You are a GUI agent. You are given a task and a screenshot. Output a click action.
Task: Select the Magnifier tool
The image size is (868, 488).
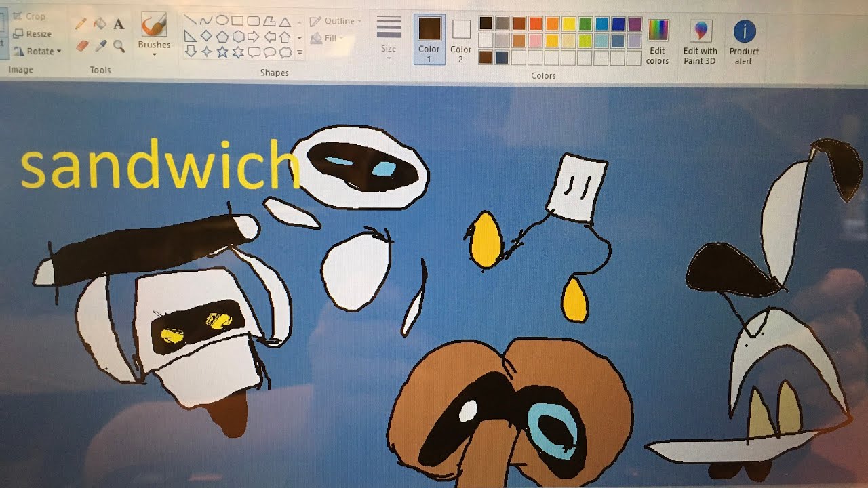pyautogui.click(x=119, y=46)
